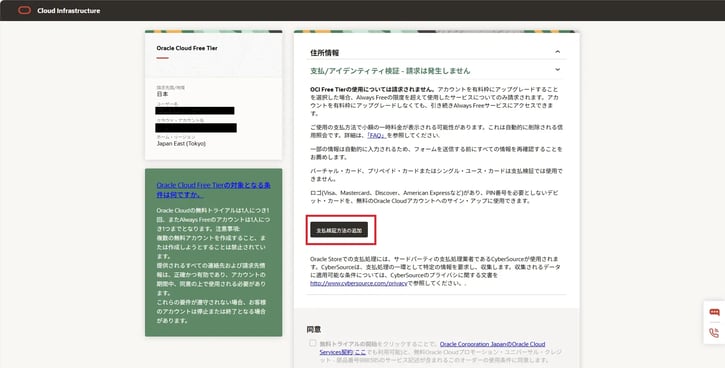Click the Oracle logo icon in header
725x368 pixels.
(25, 10)
